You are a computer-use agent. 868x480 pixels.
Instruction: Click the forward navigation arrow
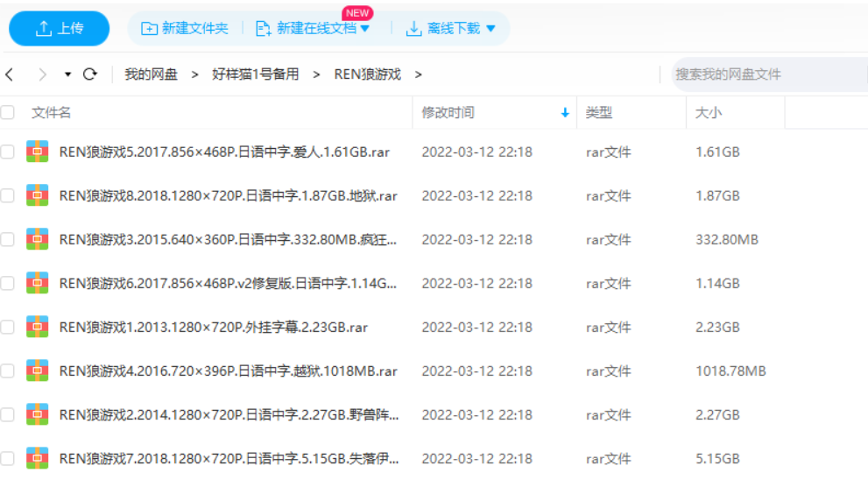pos(42,74)
